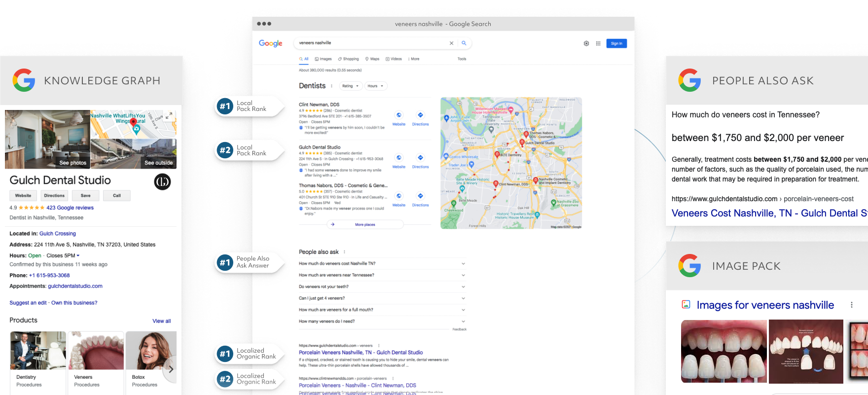Expand Can I just get 4 veneers

point(382,298)
